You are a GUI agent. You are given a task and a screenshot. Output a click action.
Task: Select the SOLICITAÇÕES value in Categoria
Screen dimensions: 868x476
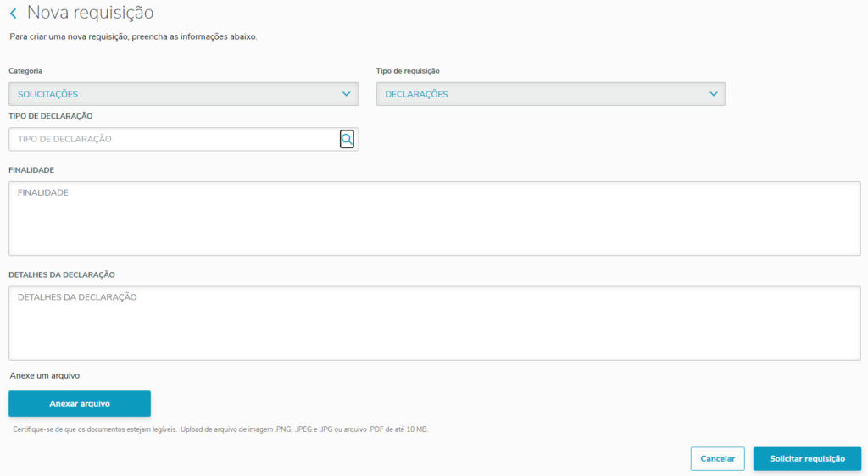[x=48, y=94]
